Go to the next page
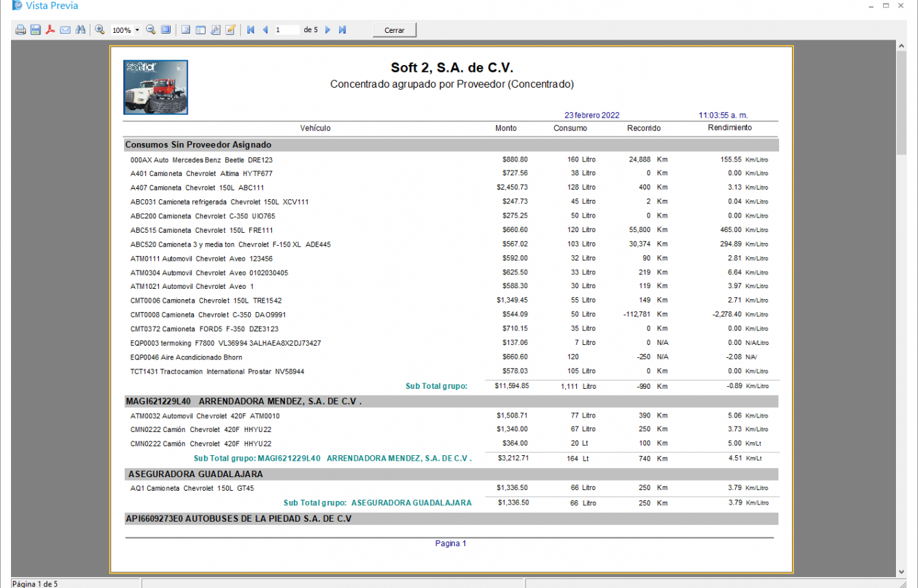Screen dimensions: 918x588 click(x=327, y=30)
